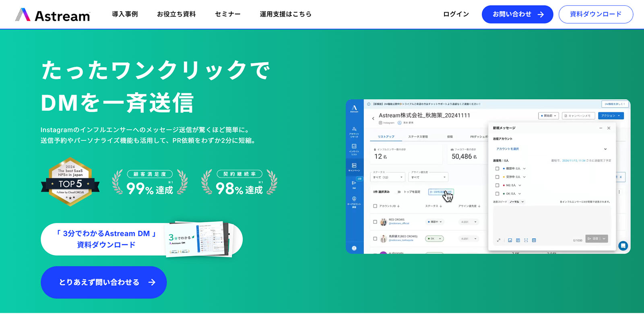Expand the NG: 0人 chevron
This screenshot has height=314, width=644.
pos(520,186)
